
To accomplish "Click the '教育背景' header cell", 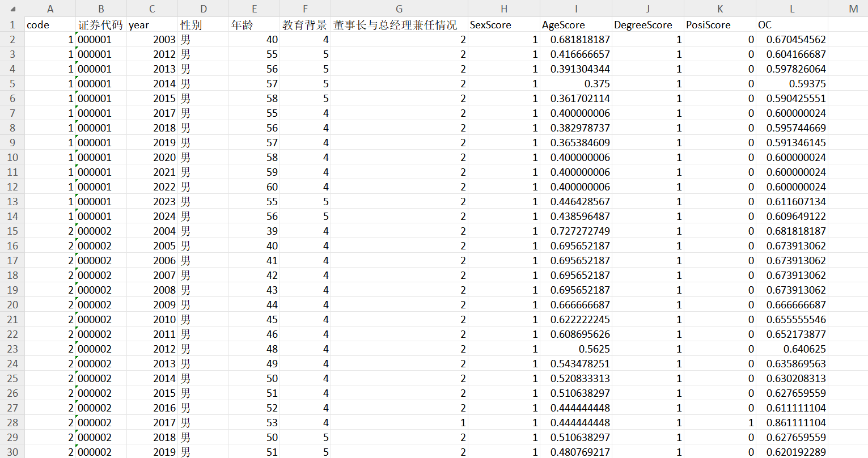I will pos(305,25).
